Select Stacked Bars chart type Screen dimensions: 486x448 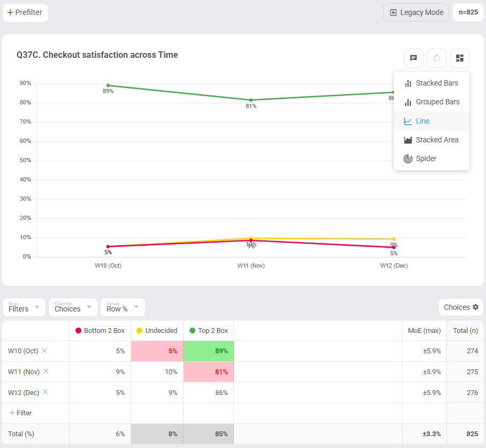pyautogui.click(x=431, y=83)
